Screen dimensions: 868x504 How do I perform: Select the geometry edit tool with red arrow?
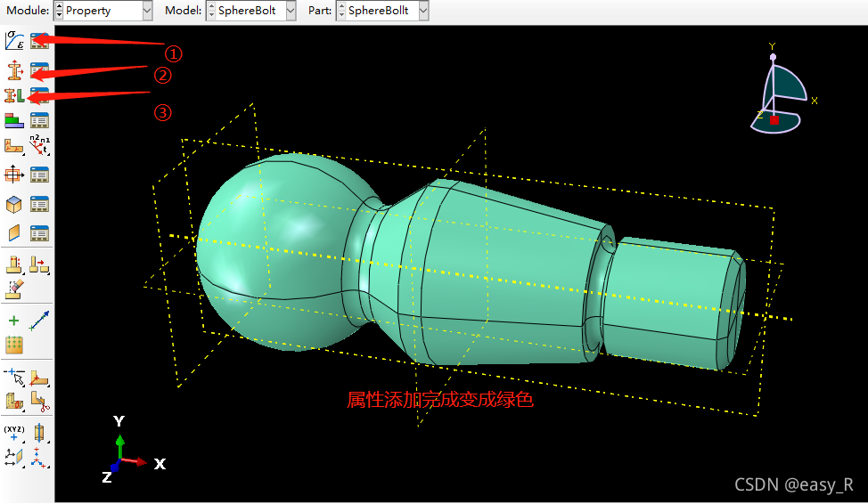39,264
